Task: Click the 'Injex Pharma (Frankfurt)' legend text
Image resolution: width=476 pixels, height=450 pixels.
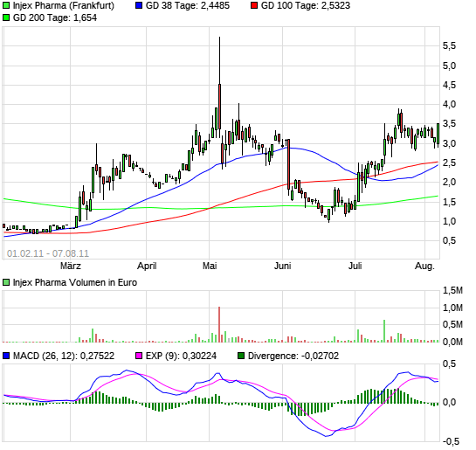Action: tap(64, 5)
